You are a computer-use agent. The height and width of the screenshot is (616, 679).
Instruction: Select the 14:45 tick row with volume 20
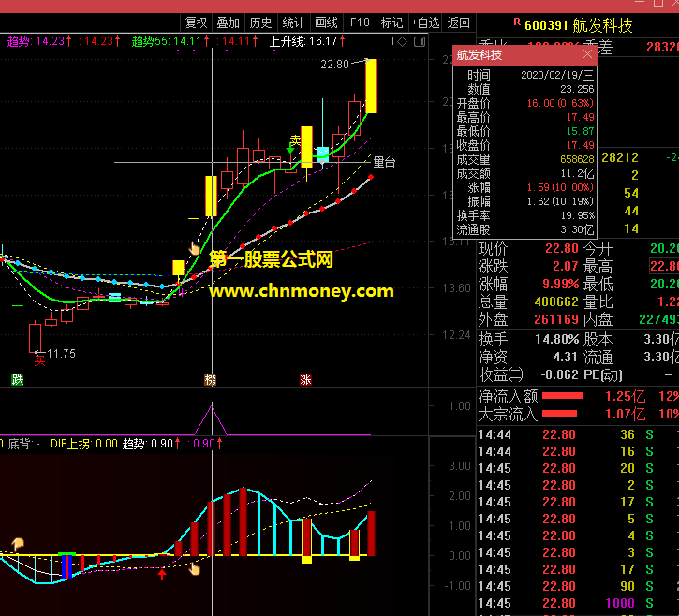click(x=578, y=468)
